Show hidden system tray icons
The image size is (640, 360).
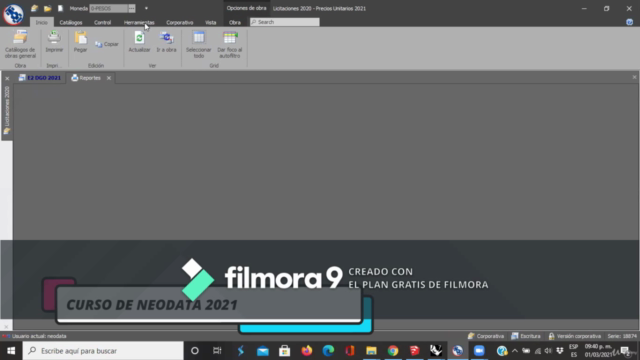(x=515, y=351)
